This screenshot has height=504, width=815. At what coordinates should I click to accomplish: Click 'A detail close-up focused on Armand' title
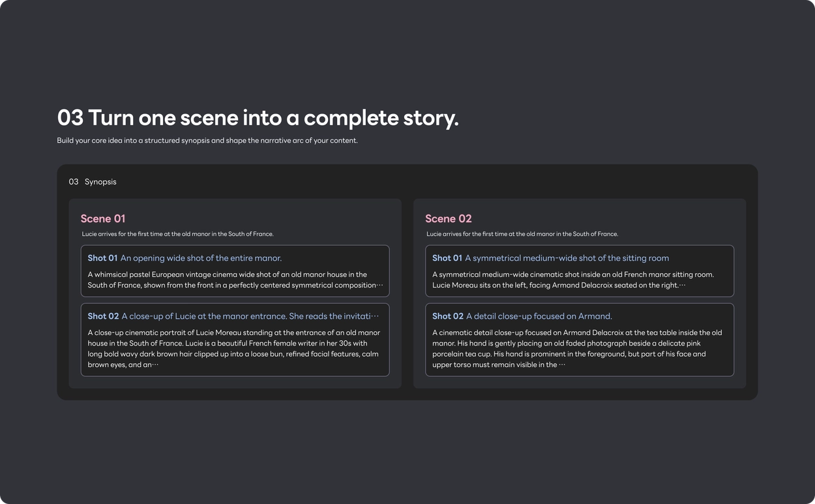coord(539,316)
